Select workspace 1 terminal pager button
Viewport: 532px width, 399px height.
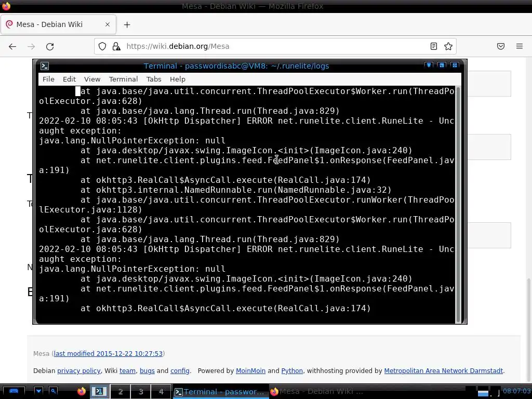coord(99,392)
